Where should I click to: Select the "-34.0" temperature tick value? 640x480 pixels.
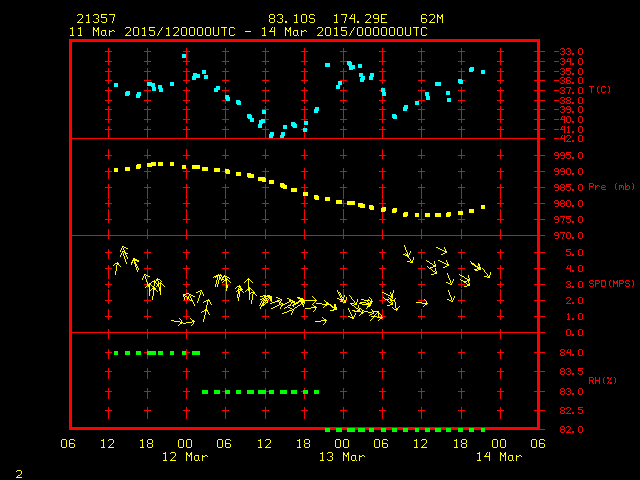coord(569,62)
